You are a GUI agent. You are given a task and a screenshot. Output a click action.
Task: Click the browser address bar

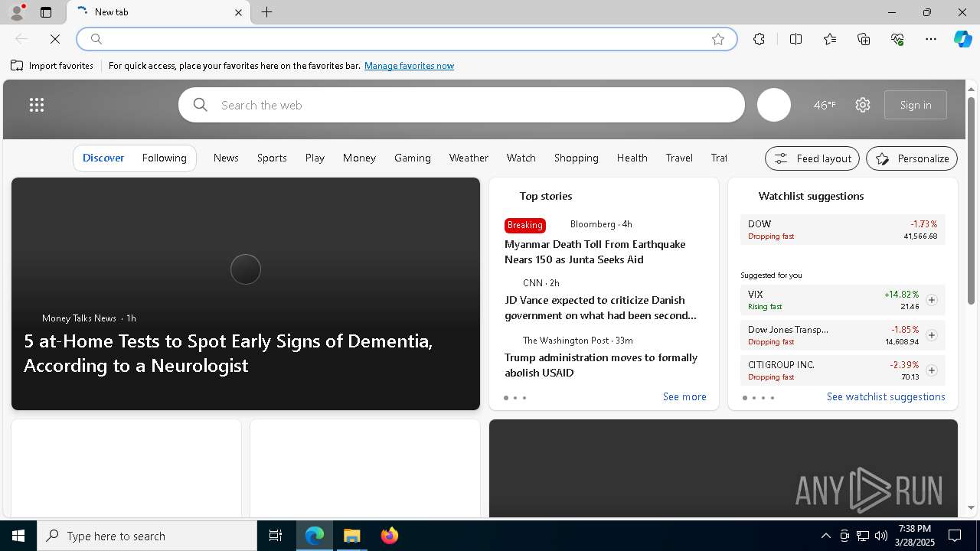click(406, 39)
